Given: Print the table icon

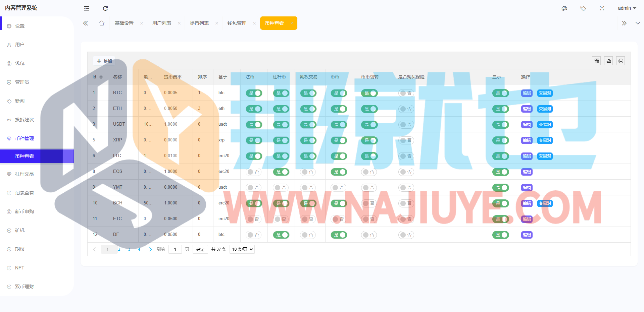Looking at the screenshot, I should pyautogui.click(x=621, y=61).
